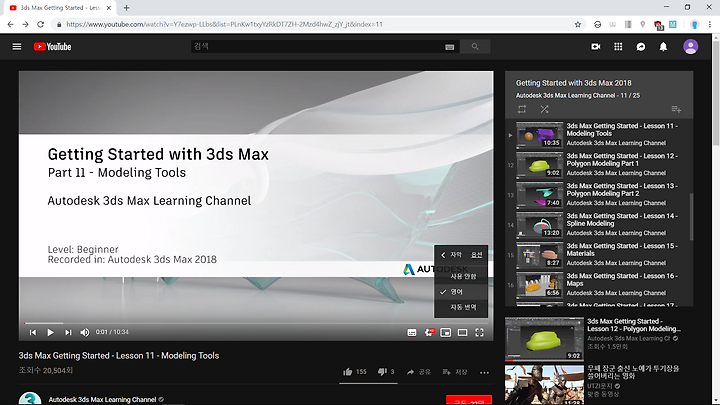Open the YouTube apps grid icon

[x=618, y=46]
